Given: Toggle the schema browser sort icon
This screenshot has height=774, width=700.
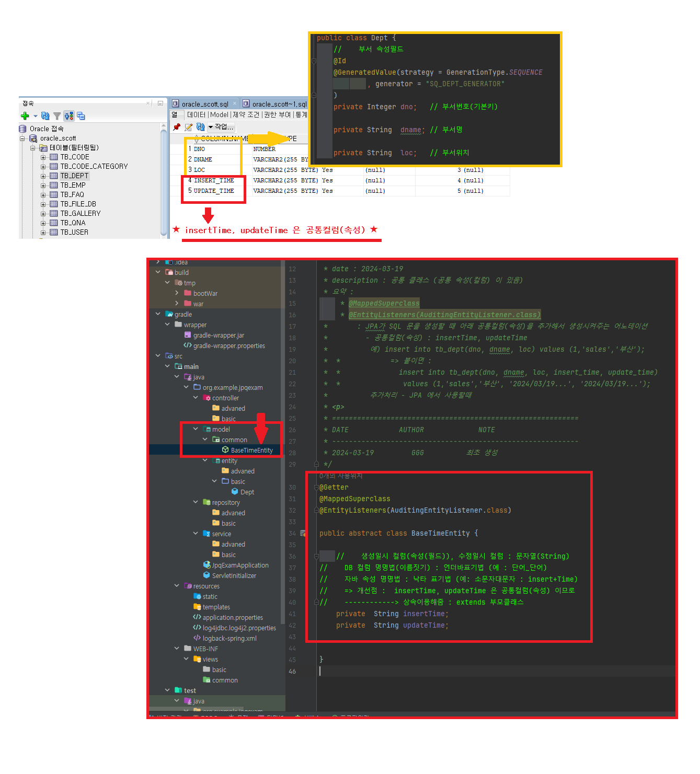Looking at the screenshot, I should pyautogui.click(x=69, y=115).
